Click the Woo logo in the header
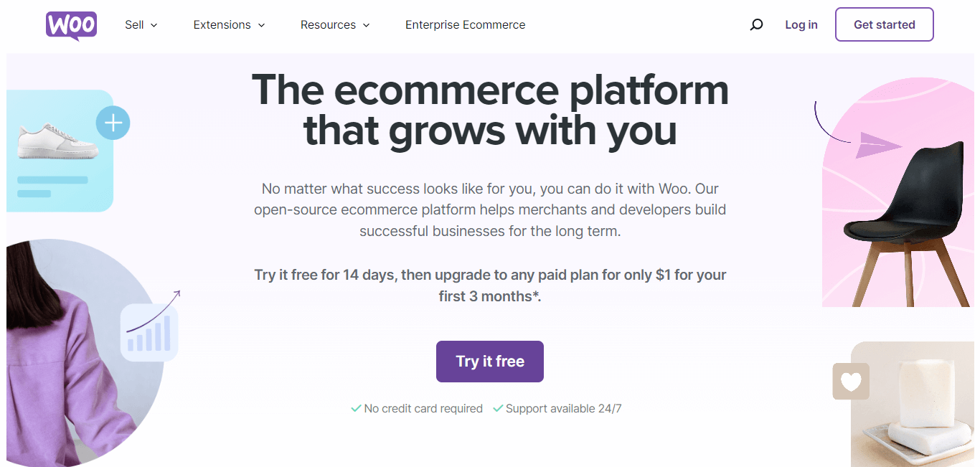 pyautogui.click(x=71, y=24)
